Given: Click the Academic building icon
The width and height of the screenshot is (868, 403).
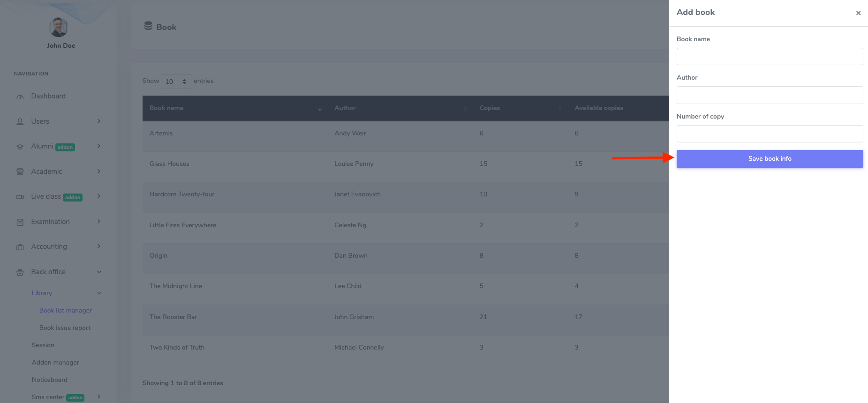Looking at the screenshot, I should coord(20,172).
